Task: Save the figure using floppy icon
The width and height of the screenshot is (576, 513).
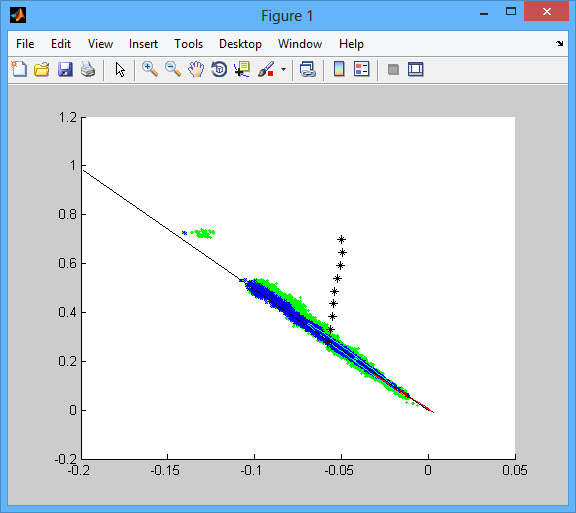Action: (65, 69)
